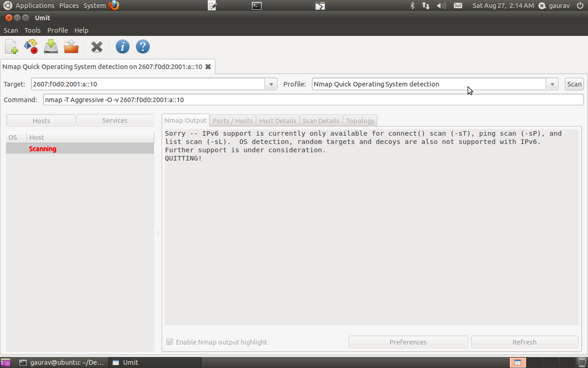Click the Bluetooth indicator icon
Screen dimensions: 588x368
(413, 6)
